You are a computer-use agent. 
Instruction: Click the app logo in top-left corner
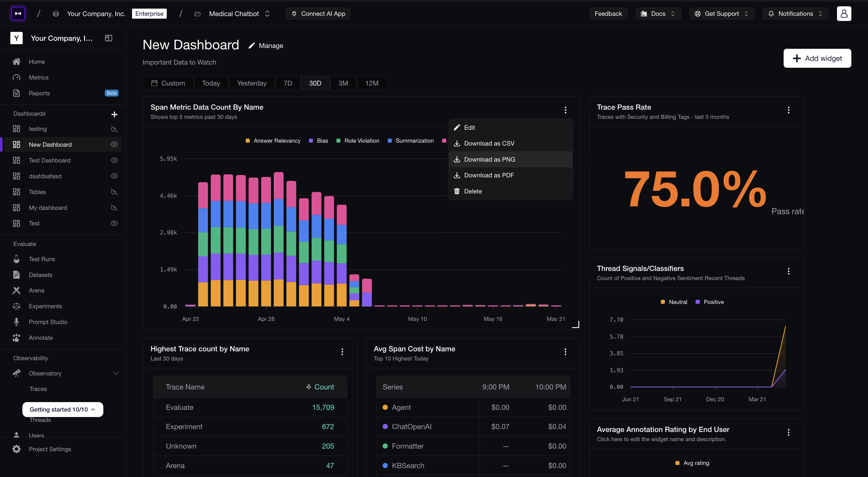(18, 13)
